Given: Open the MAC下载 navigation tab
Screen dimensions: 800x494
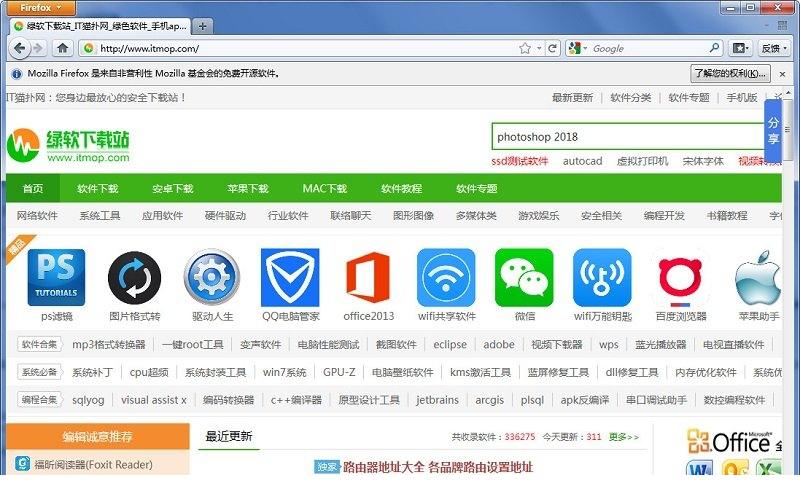Looking at the screenshot, I should [324, 188].
